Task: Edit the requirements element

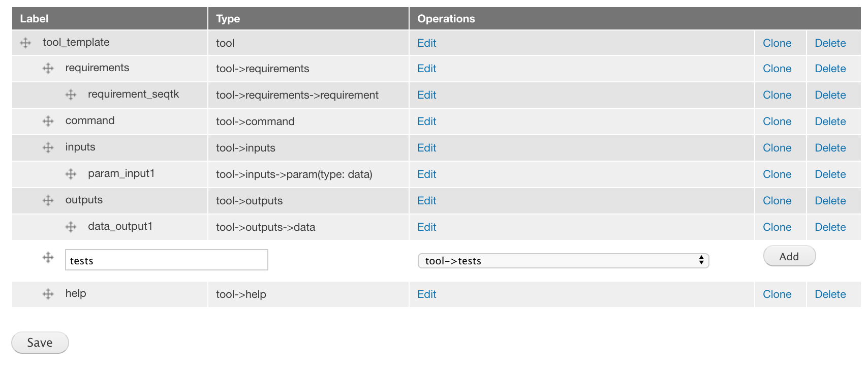Action: (427, 69)
